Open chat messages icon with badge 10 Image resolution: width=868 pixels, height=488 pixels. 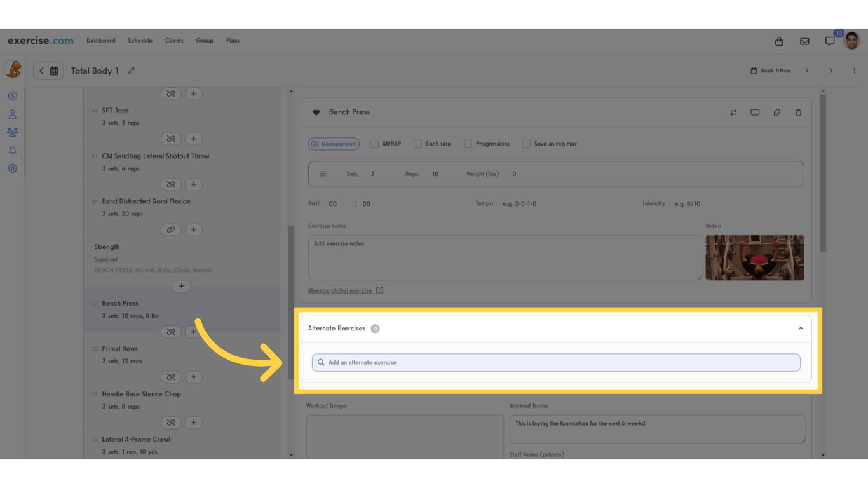pyautogui.click(x=830, y=41)
